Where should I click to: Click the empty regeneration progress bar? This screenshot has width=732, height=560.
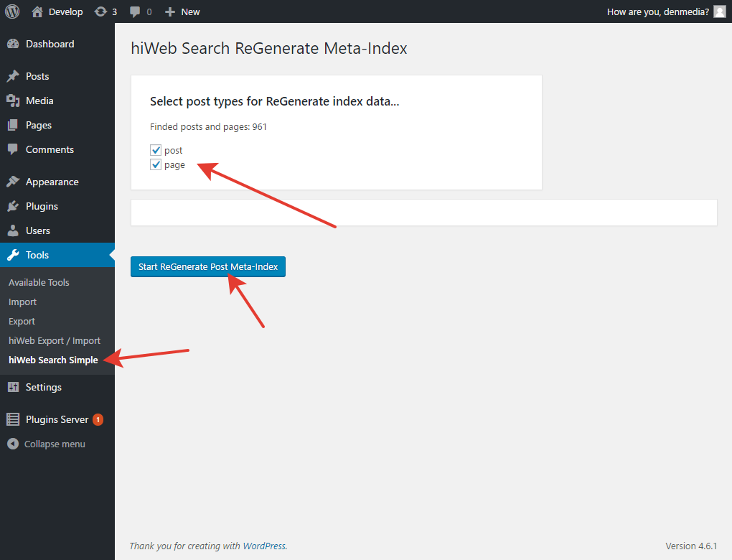(x=423, y=213)
